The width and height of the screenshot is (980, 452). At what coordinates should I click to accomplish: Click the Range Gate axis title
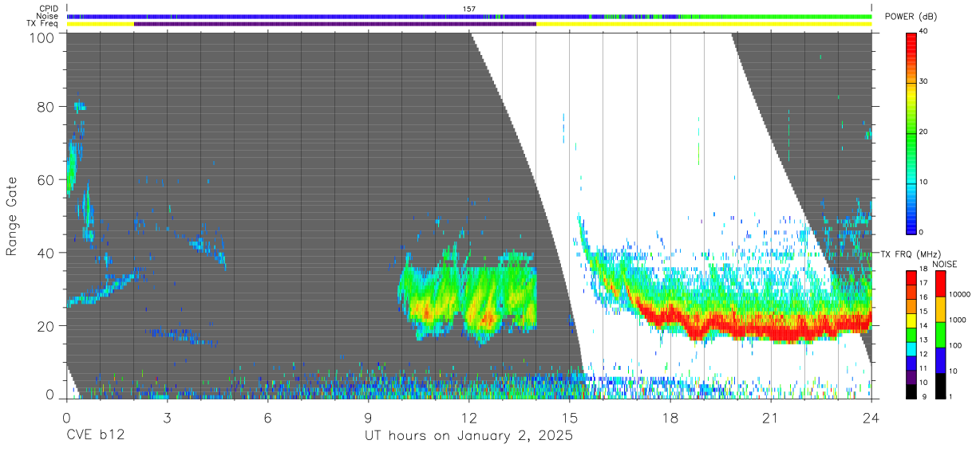[12, 216]
